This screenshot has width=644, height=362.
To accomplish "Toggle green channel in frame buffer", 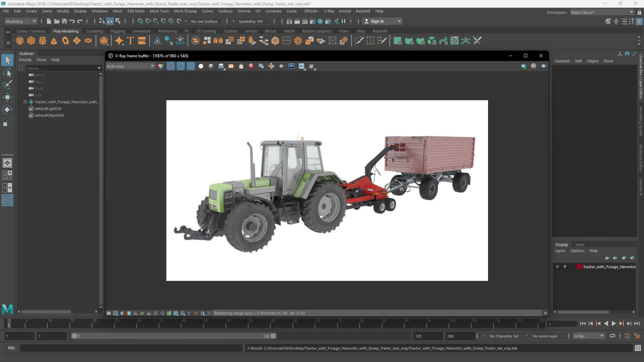I will [x=181, y=66].
